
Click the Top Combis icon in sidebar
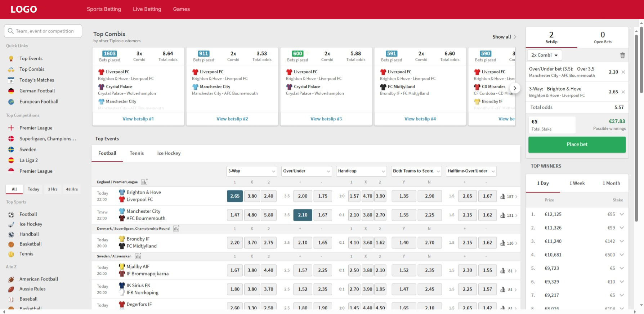pyautogui.click(x=11, y=69)
